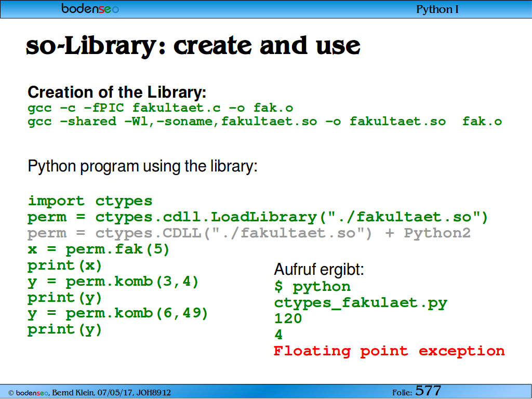Click the output value '120'
Image resolution: width=532 pixels, height=399 pixels.
(x=288, y=318)
